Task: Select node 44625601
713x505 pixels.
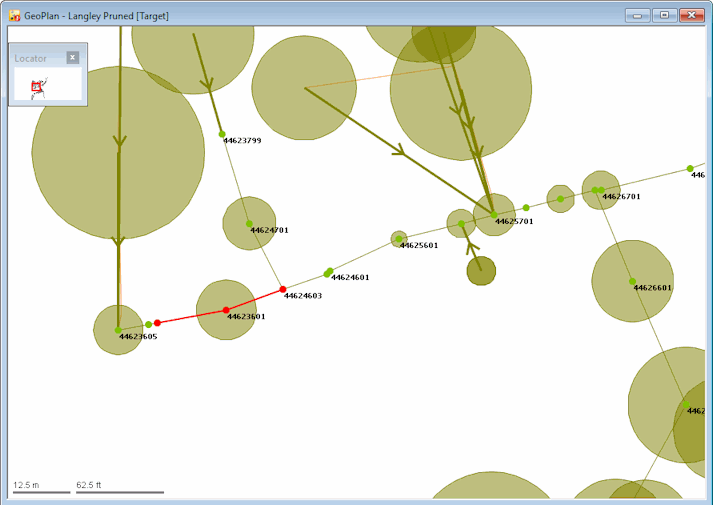Action: [x=399, y=239]
